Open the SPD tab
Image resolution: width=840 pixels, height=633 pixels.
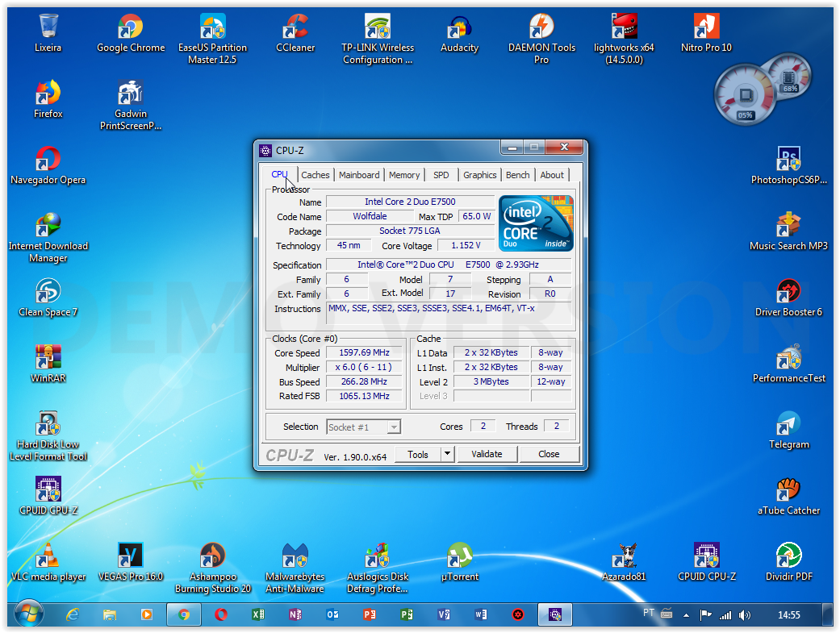[441, 175]
